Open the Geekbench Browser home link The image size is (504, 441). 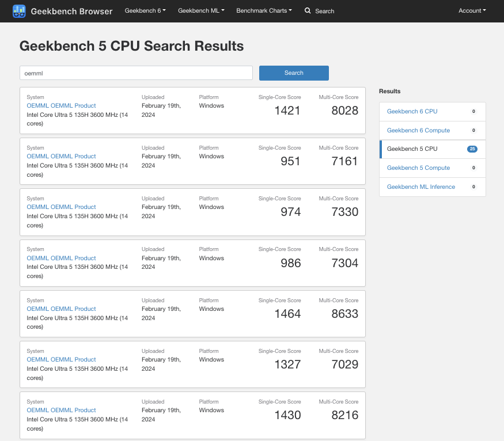(x=71, y=12)
